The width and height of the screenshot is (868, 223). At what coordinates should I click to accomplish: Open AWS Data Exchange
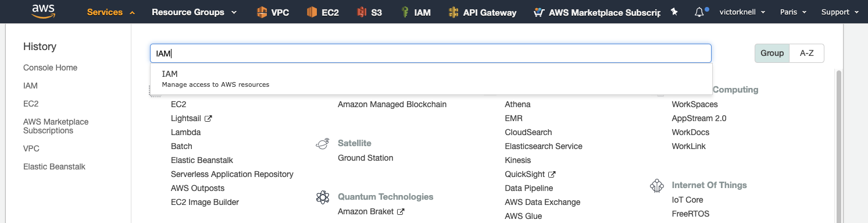pos(542,202)
